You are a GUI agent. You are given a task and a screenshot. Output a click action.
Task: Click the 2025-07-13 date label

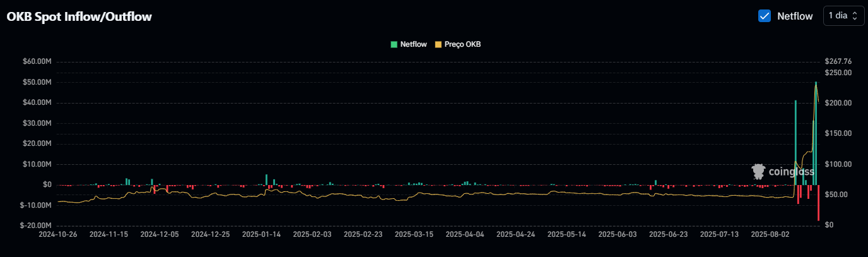719,234
